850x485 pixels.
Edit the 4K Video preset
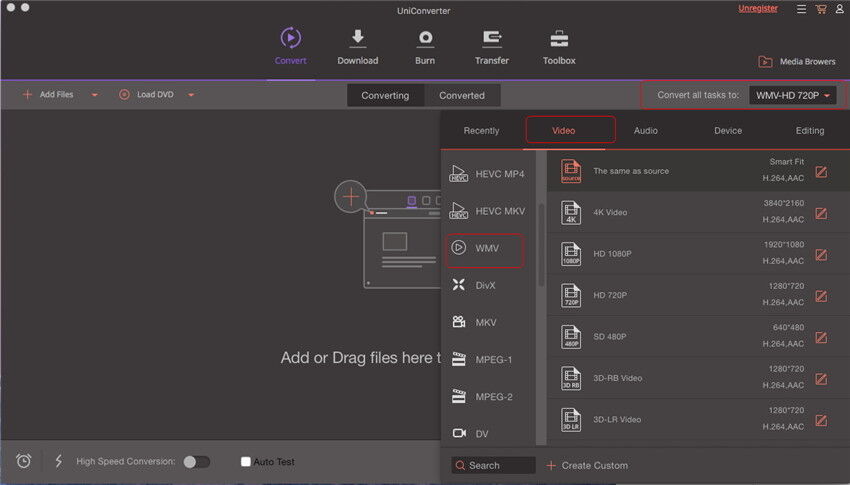(x=821, y=214)
